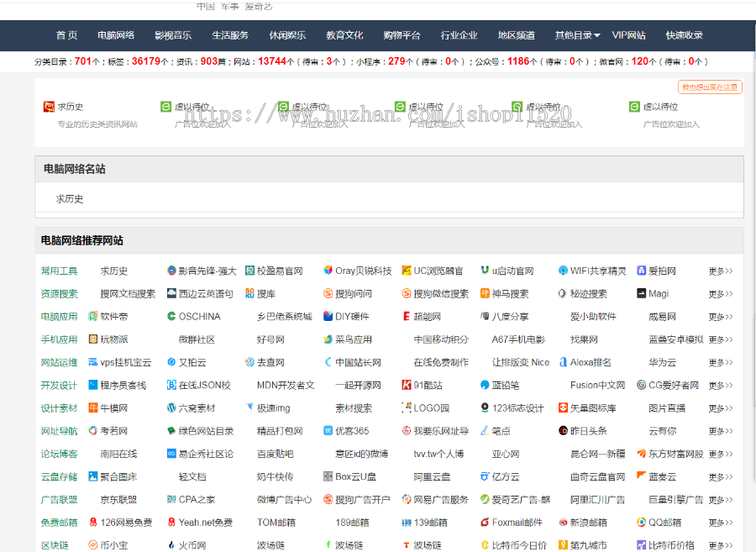Open the Fusion中文网 site link
The height and width of the screenshot is (552, 756).
click(598, 385)
